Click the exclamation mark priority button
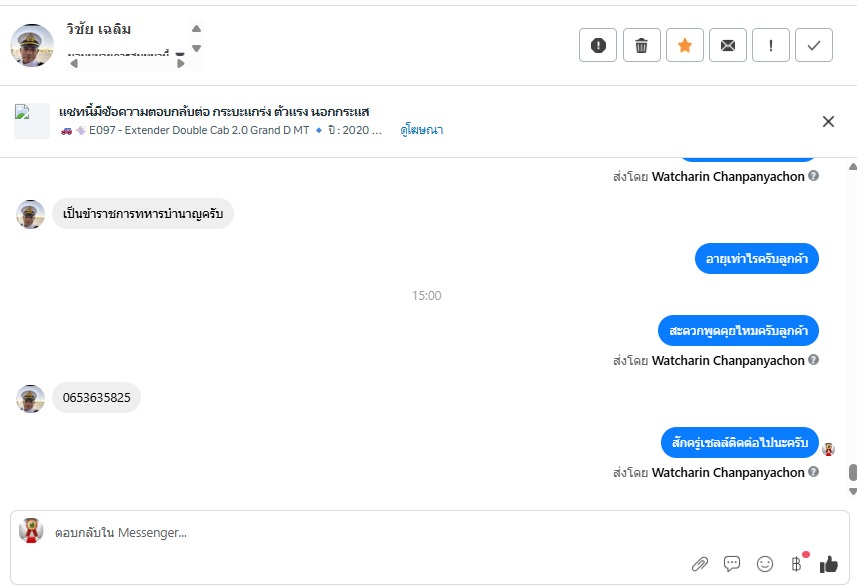 coord(771,45)
